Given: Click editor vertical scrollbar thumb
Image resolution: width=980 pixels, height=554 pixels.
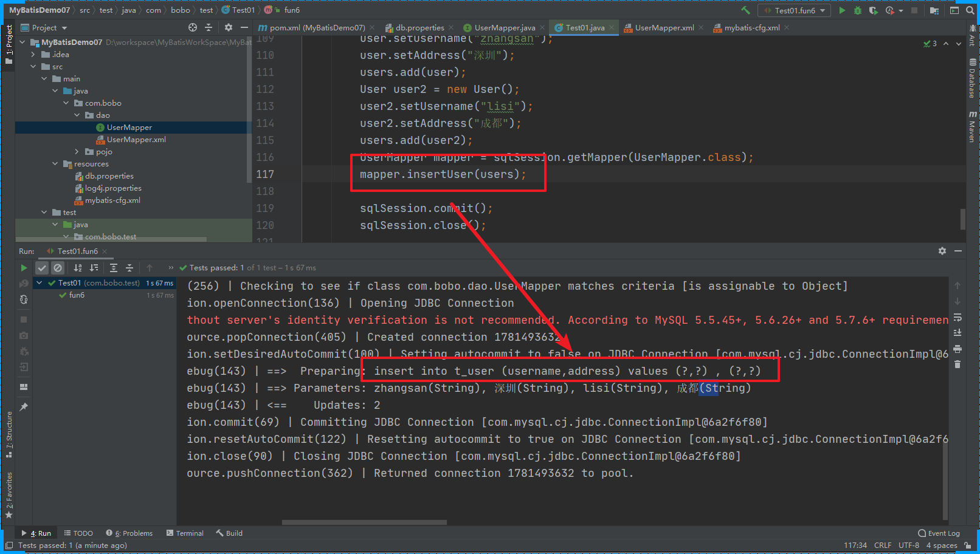Looking at the screenshot, I should (x=963, y=219).
